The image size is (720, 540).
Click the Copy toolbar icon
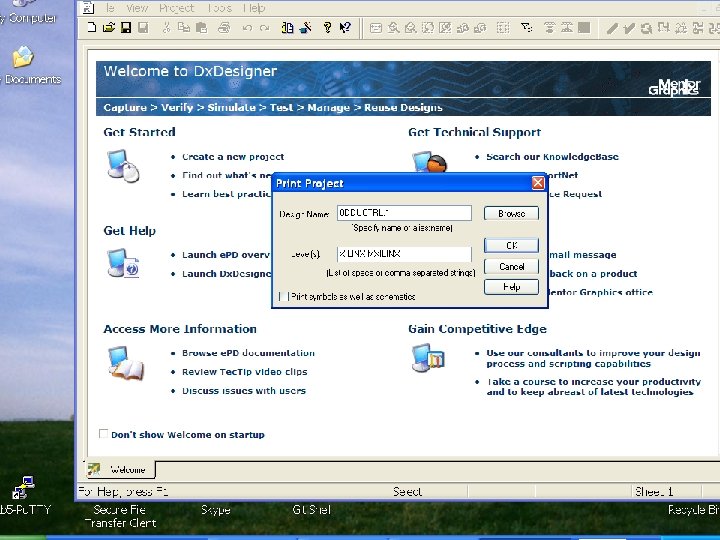click(x=184, y=28)
